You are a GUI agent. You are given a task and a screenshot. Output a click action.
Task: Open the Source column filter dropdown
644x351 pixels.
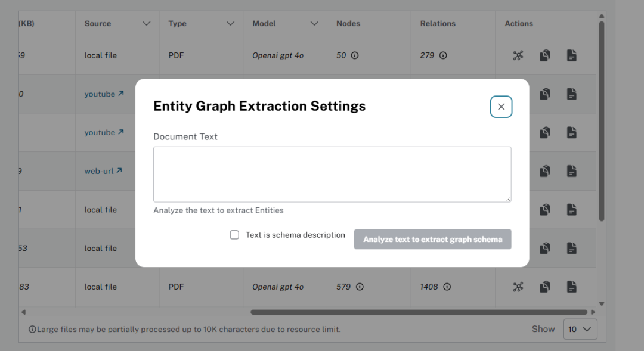click(147, 24)
